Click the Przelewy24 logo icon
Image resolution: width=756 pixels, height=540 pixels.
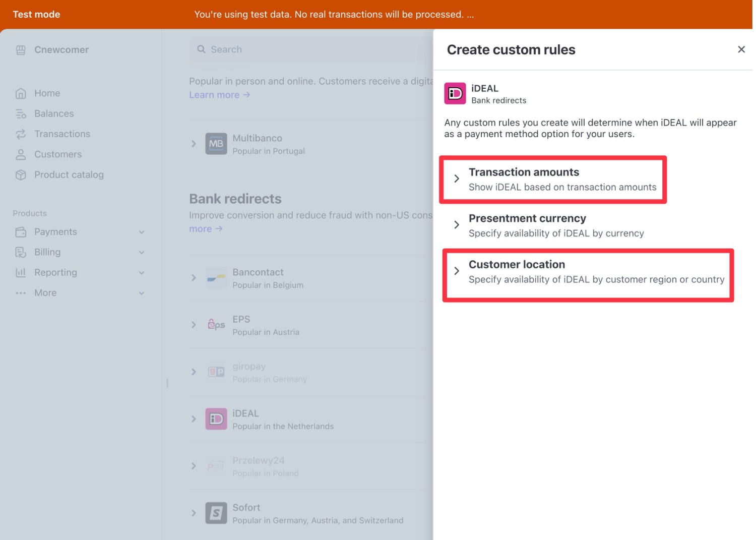[216, 466]
